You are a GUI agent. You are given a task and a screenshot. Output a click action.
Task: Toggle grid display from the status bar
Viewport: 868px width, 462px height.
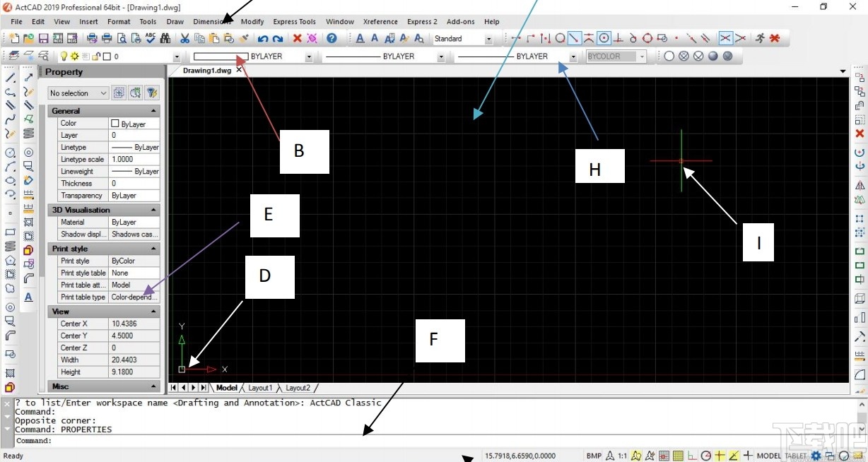tap(676, 456)
